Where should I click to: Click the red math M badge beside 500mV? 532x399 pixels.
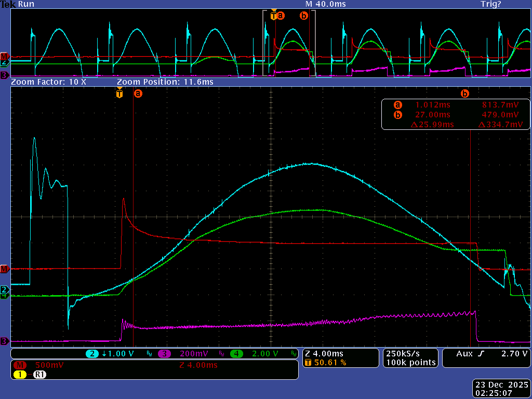[x=22, y=365]
